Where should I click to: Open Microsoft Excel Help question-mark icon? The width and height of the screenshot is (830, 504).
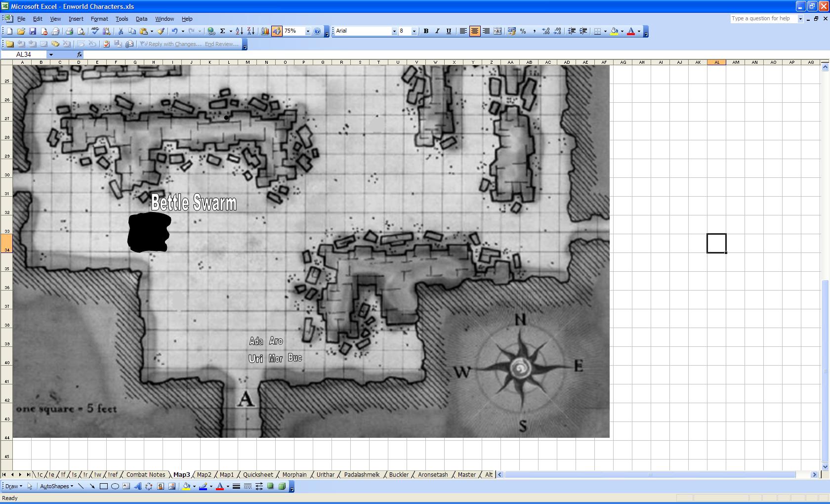coord(318,31)
